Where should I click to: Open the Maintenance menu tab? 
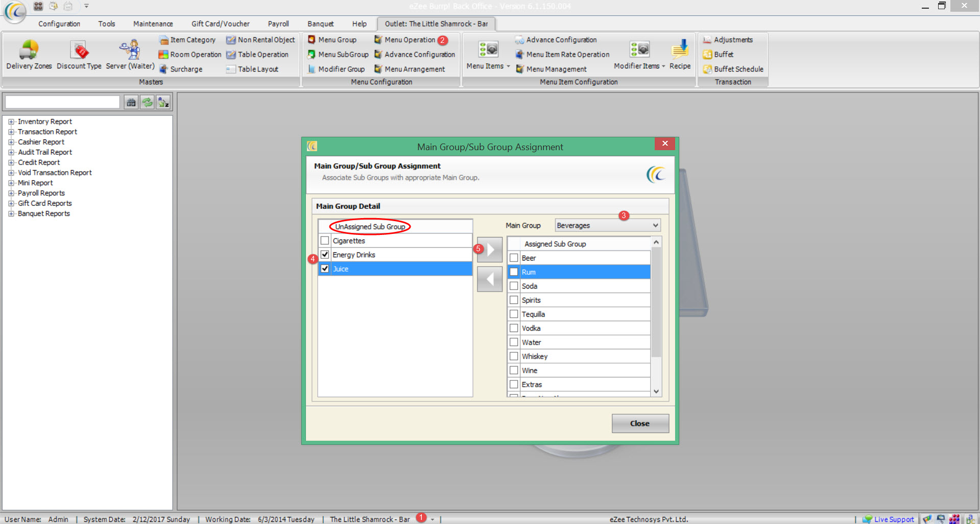(153, 24)
